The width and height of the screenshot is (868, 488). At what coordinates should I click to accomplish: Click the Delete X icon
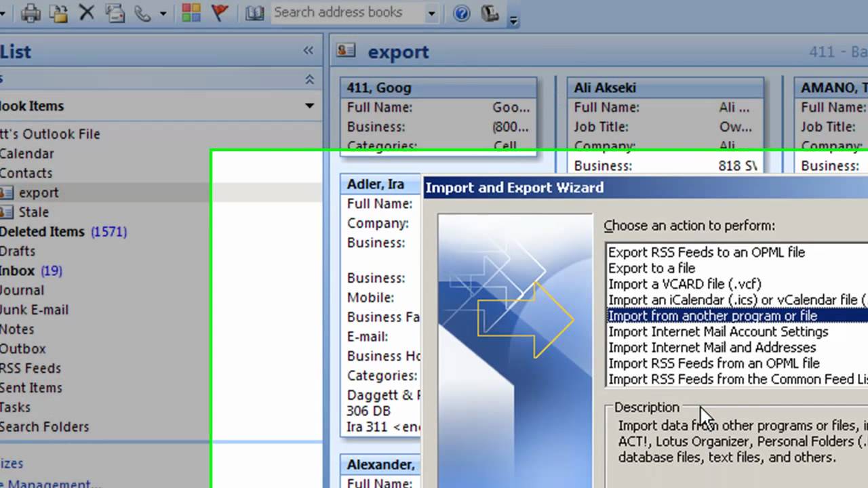pyautogui.click(x=87, y=12)
